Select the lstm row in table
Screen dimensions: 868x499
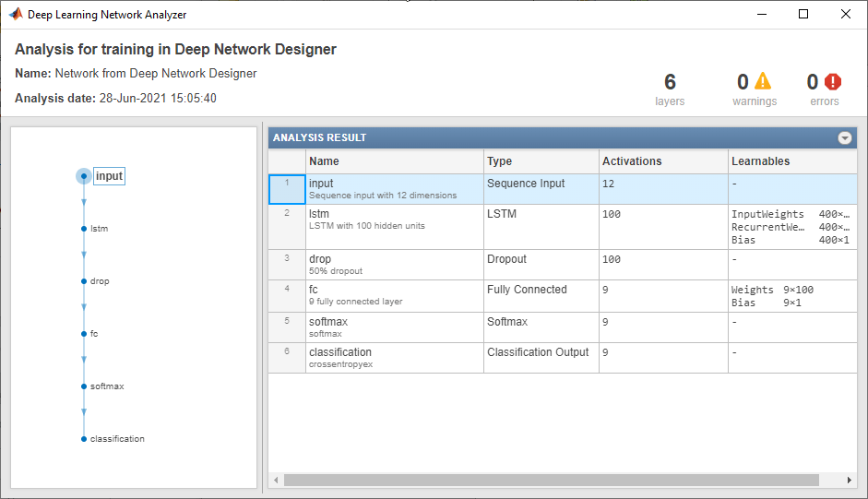[x=395, y=227]
